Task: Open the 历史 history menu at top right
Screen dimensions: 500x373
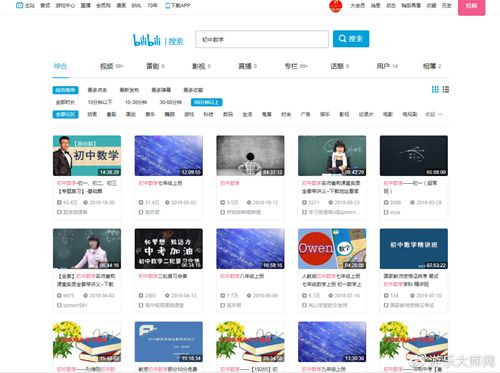Action: [x=447, y=6]
